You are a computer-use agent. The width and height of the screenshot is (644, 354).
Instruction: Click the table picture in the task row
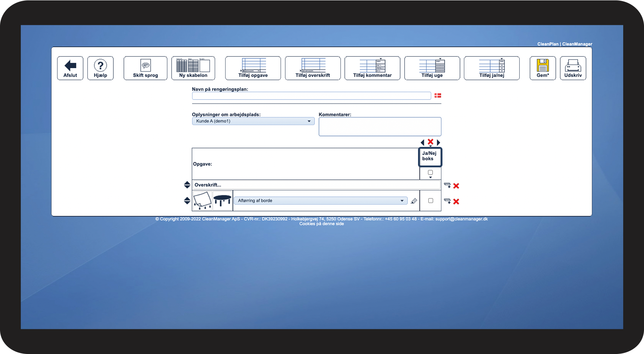point(222,201)
